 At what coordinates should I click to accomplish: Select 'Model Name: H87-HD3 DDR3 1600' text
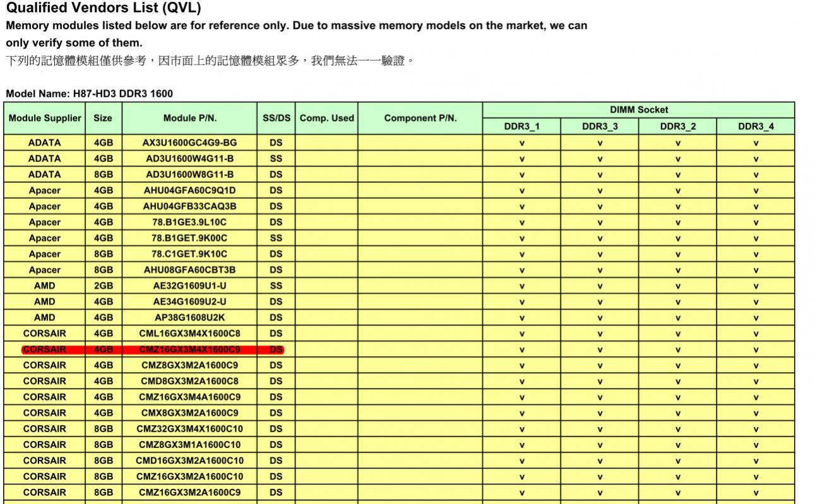pos(89,93)
